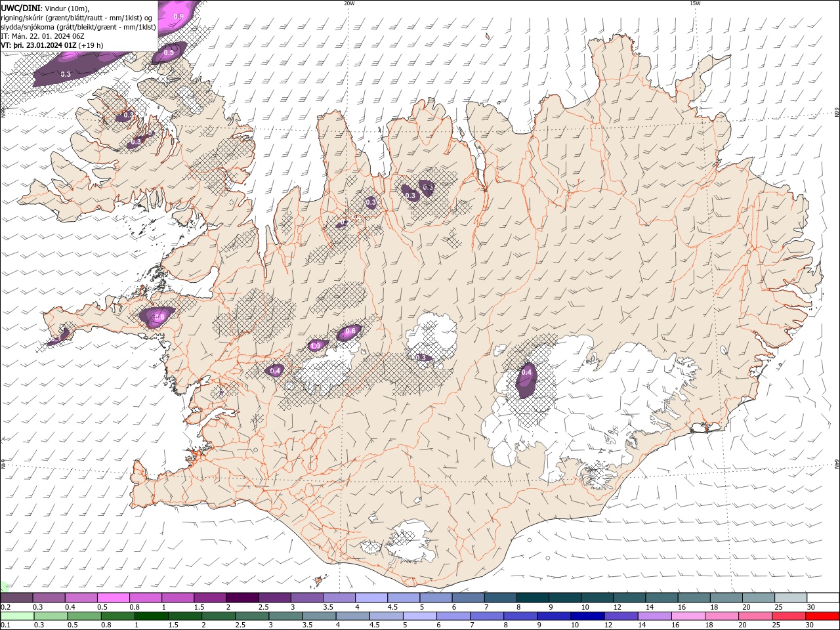Select the mauve 0.2 swatch starting the top legend

tap(16, 598)
